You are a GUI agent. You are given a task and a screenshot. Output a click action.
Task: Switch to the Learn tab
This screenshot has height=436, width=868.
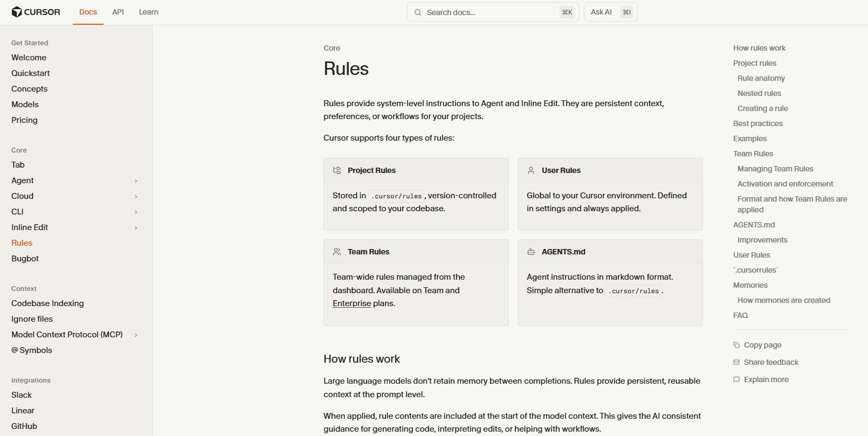point(148,12)
